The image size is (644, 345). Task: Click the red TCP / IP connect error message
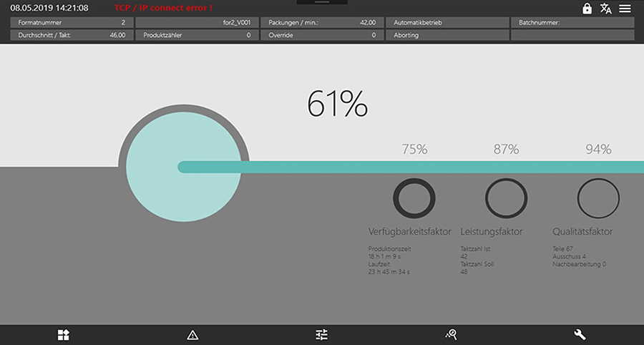point(163,8)
